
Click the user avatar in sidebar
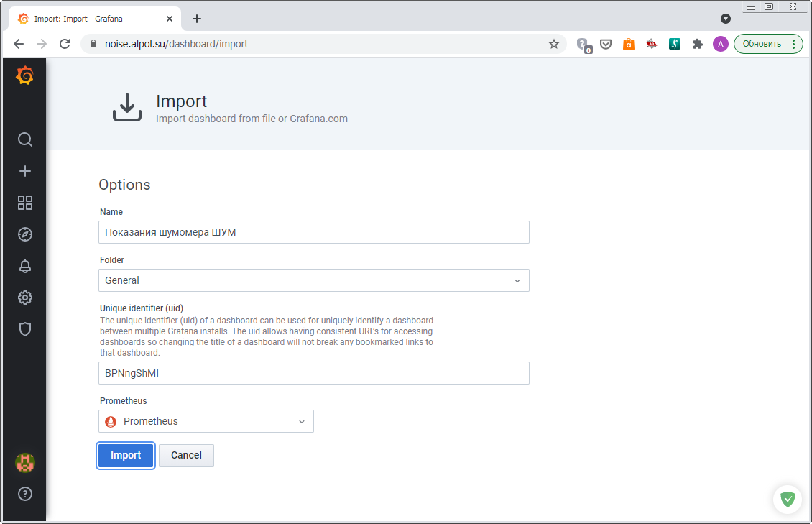tap(25, 463)
